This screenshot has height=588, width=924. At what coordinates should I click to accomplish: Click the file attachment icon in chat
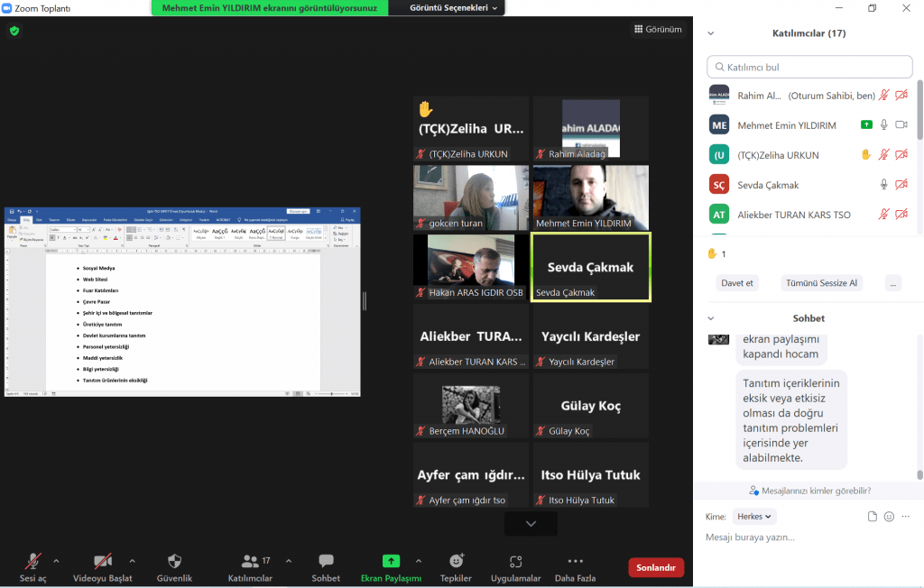click(872, 517)
